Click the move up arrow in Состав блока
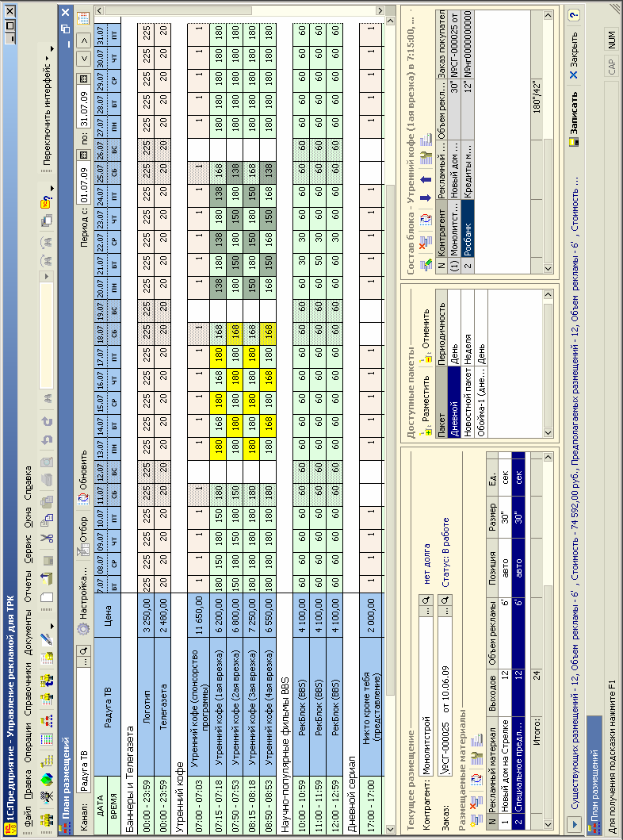This screenshot has height=840, width=623. pyautogui.click(x=426, y=179)
